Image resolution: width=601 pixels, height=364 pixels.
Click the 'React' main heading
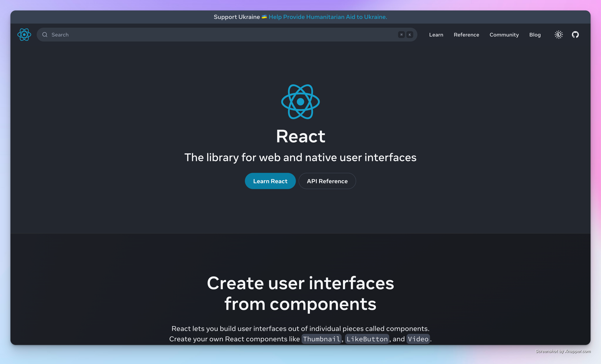(300, 136)
